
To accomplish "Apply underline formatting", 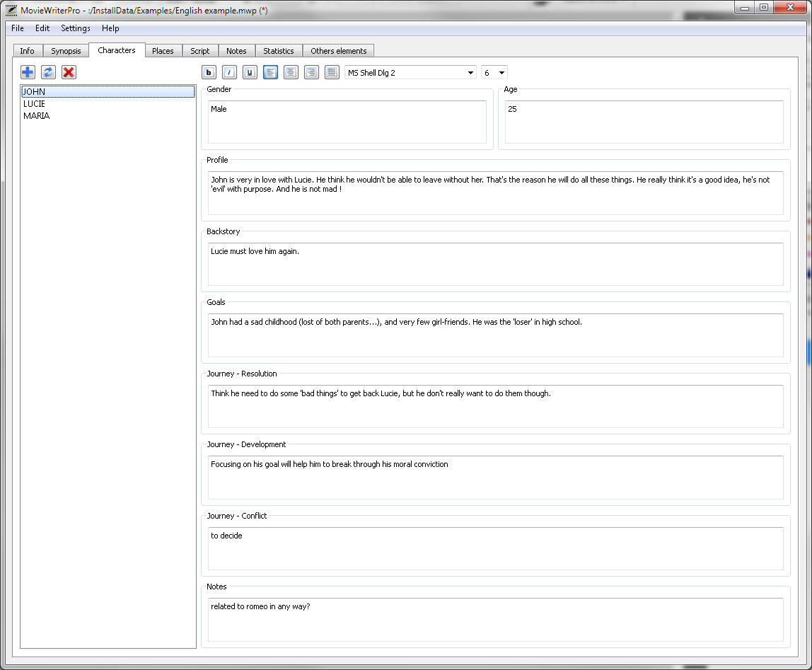I will click(x=250, y=72).
